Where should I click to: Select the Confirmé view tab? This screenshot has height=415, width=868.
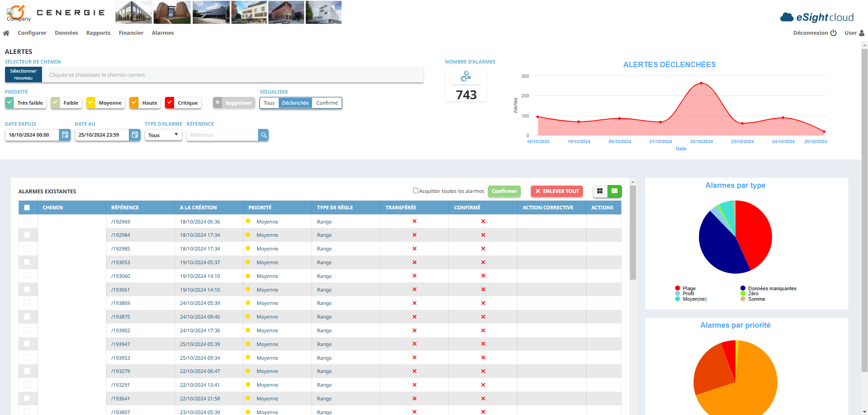point(327,103)
